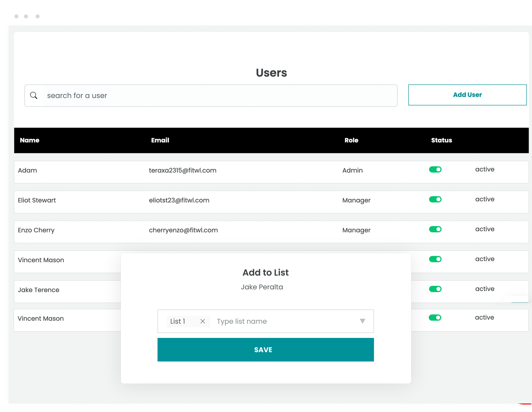Open email eliotst23@fitwl.com
The height and width of the screenshot is (412, 532).
pyautogui.click(x=179, y=200)
